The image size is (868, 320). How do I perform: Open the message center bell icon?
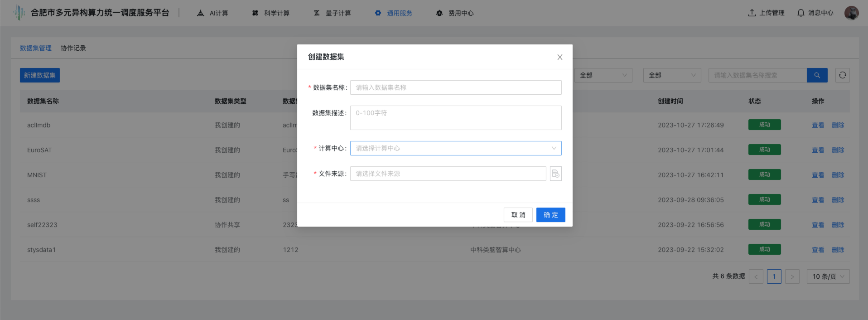(x=800, y=13)
